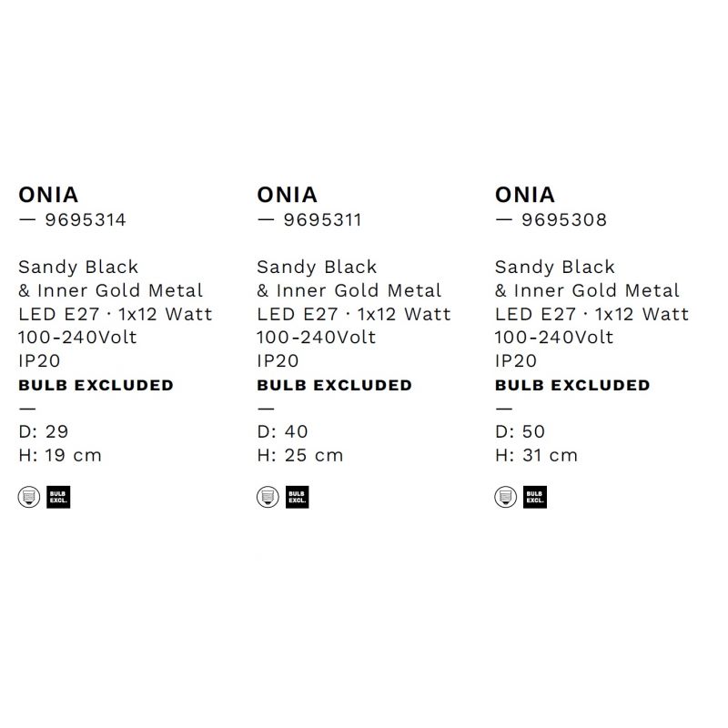Click the BULB EXCL. icon under ONIA 9695311
This screenshot has width=728, height=728.
coord(298,497)
